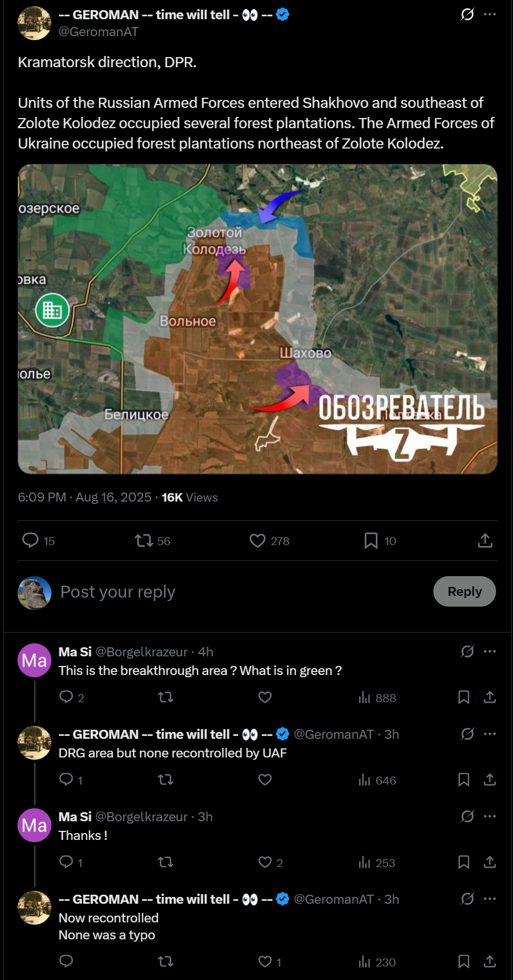The image size is (513, 980).
Task: Reply to the 'Now recontrolled' comment
Action: click(66, 961)
